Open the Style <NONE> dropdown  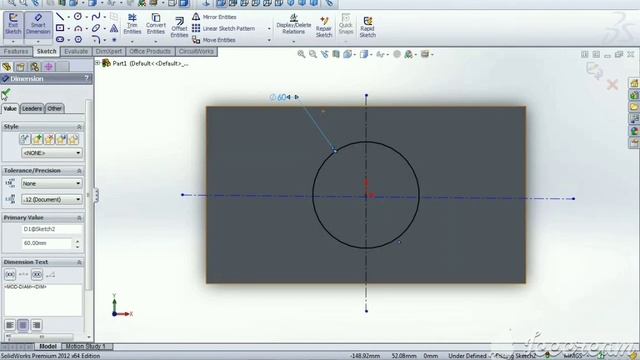pos(51,153)
